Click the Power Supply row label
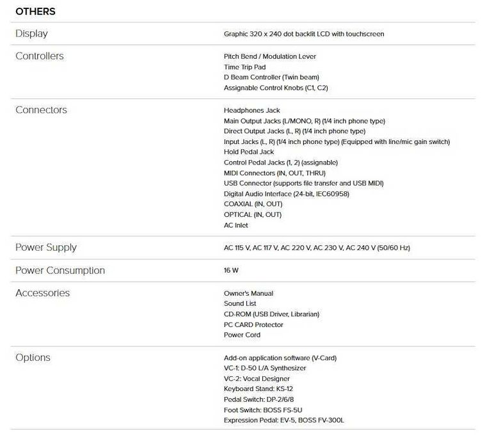 coord(46,247)
